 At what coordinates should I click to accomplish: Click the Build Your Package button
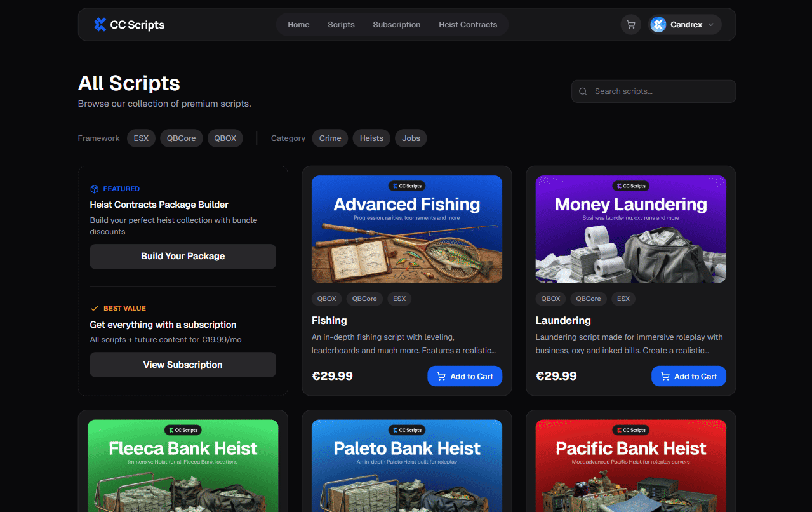click(x=183, y=256)
